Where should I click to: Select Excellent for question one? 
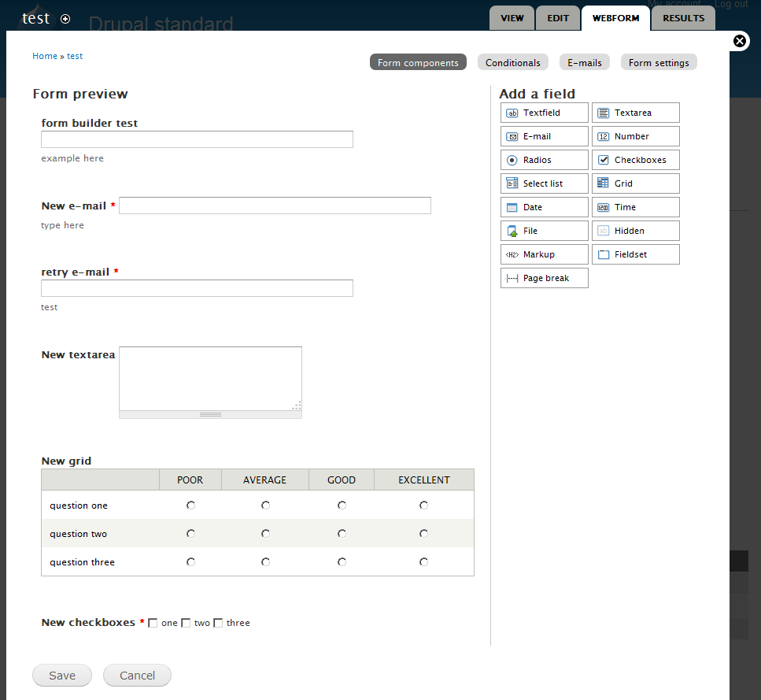[x=423, y=506]
